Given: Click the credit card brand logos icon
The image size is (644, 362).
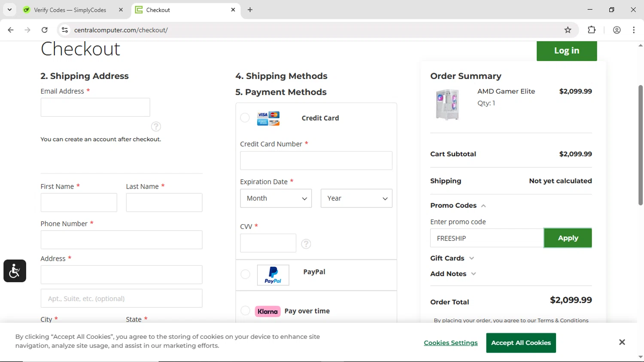Looking at the screenshot, I should coord(268,118).
